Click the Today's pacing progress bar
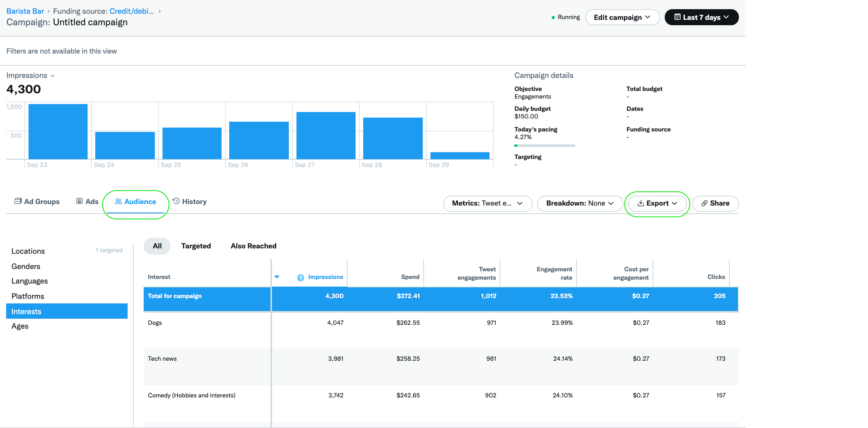Image resolution: width=868 pixels, height=428 pixels. coord(545,146)
